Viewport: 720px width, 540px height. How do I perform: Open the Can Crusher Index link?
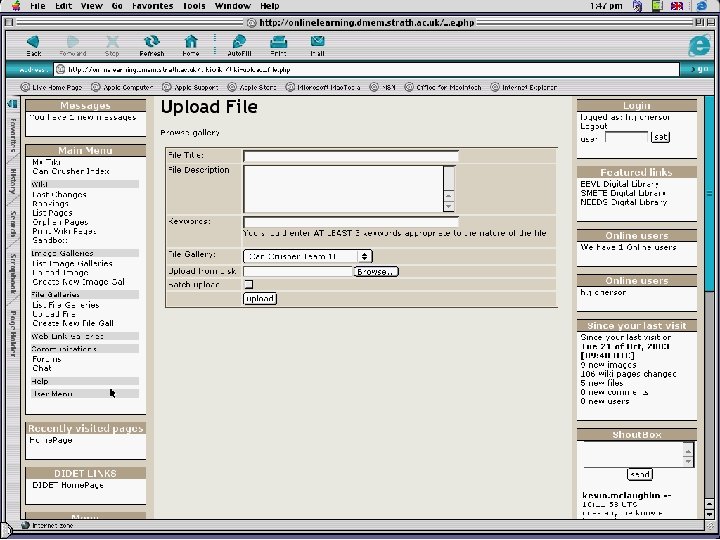point(71,171)
